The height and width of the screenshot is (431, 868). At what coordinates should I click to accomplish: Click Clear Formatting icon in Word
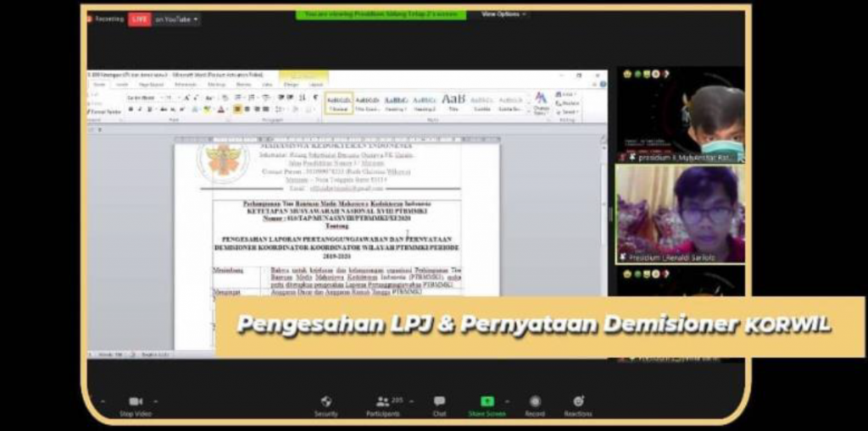pyautogui.click(x=225, y=98)
